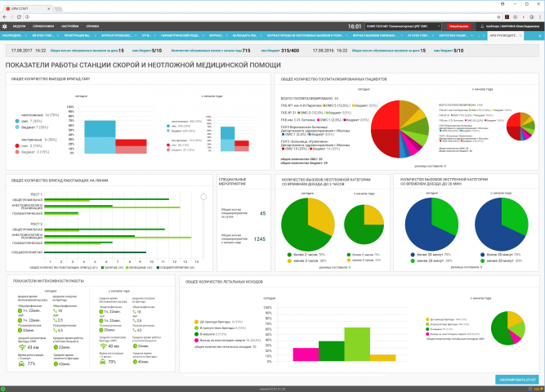Click the ПОСТ 1 ОБЩЕПРОФИЛЬНАЯ bar label

(x=27, y=200)
